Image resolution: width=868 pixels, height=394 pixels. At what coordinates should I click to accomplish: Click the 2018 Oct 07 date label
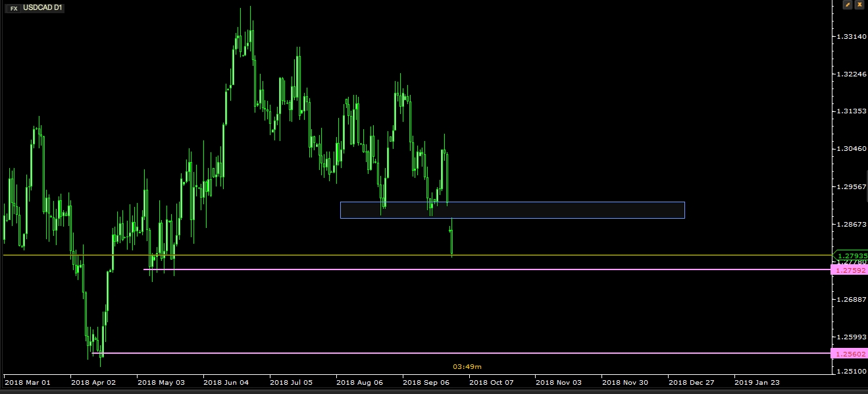[492, 382]
